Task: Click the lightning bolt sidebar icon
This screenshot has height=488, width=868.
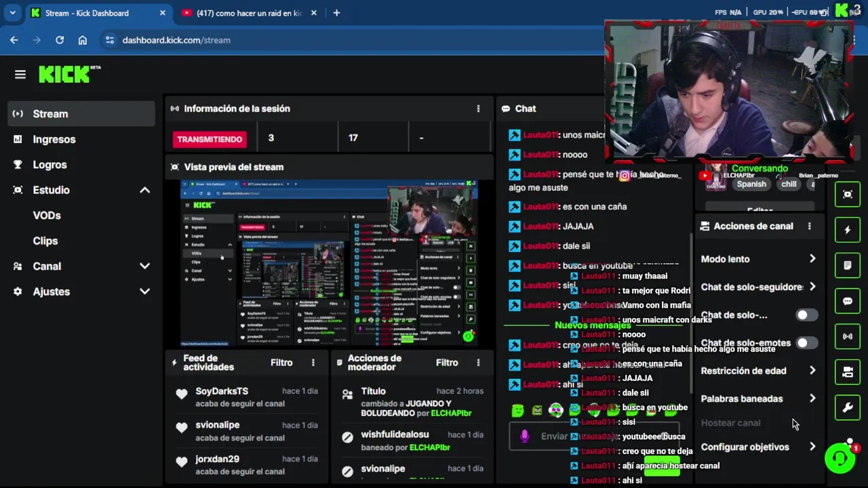Action: (848, 230)
